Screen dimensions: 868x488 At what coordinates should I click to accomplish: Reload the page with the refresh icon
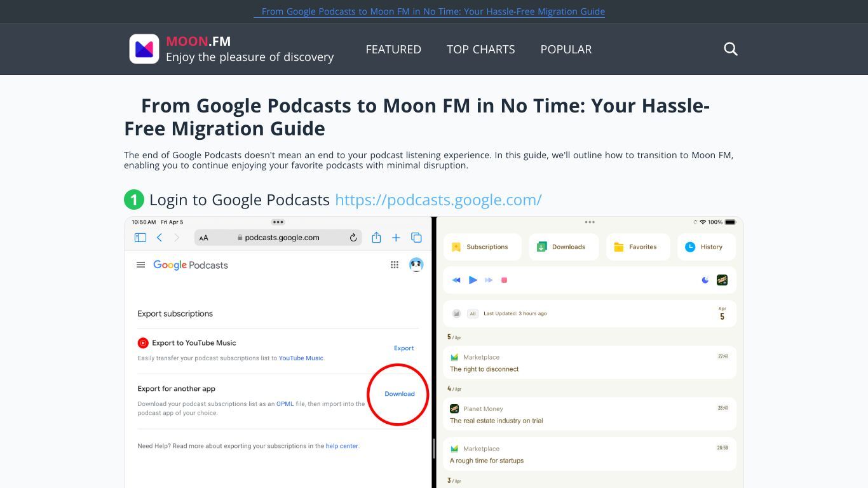pyautogui.click(x=353, y=238)
